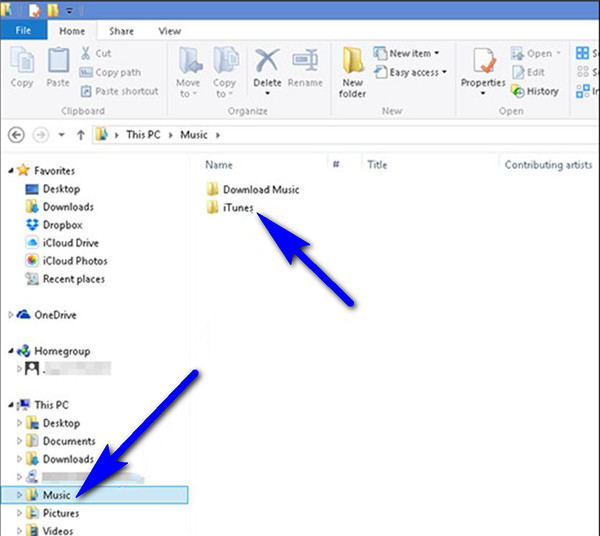Select Music in the navigation tree

point(95,495)
